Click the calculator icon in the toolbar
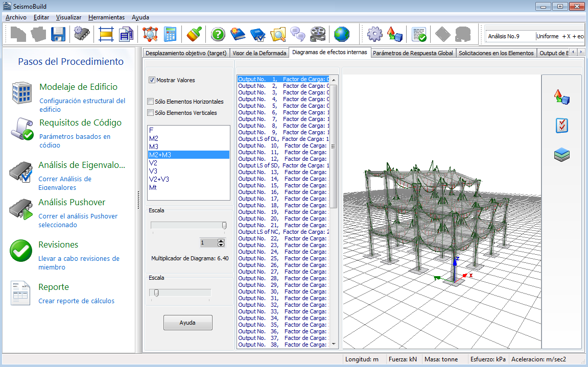588x367 pixels. click(170, 34)
